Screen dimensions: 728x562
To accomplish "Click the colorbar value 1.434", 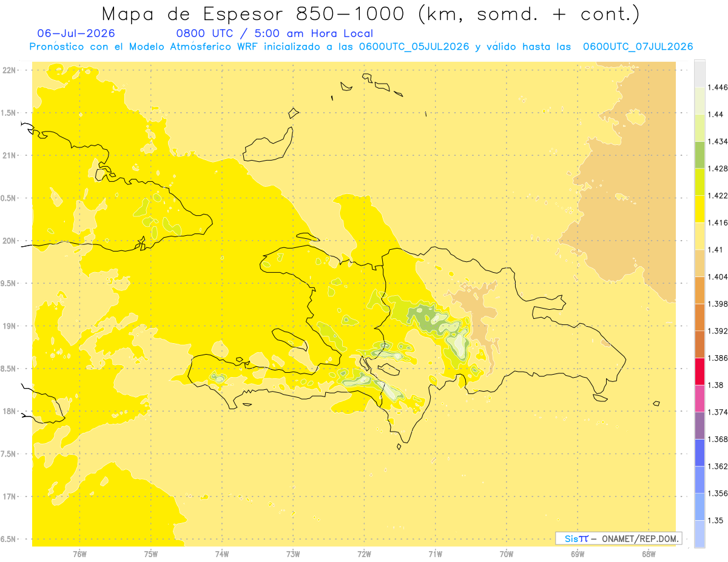I will [717, 141].
